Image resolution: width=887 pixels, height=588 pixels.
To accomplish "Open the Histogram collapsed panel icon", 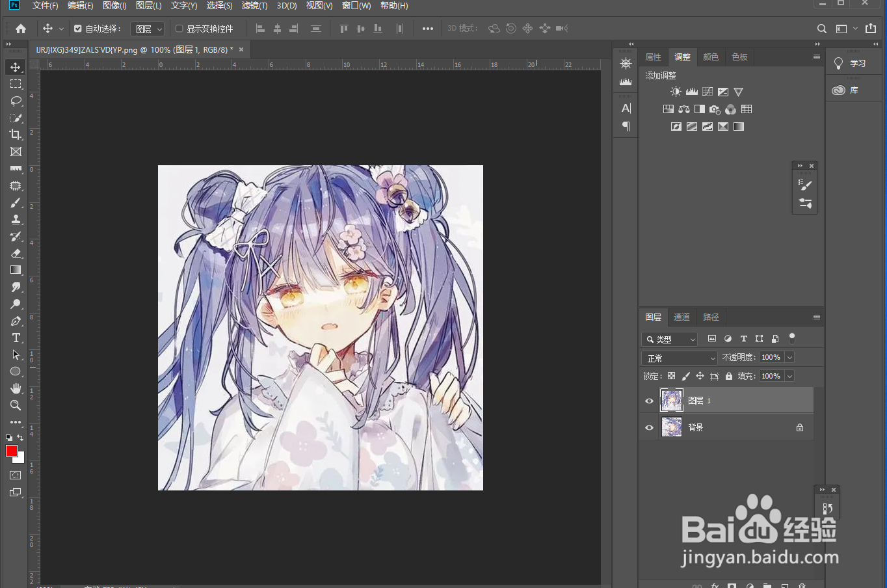I will (x=626, y=81).
